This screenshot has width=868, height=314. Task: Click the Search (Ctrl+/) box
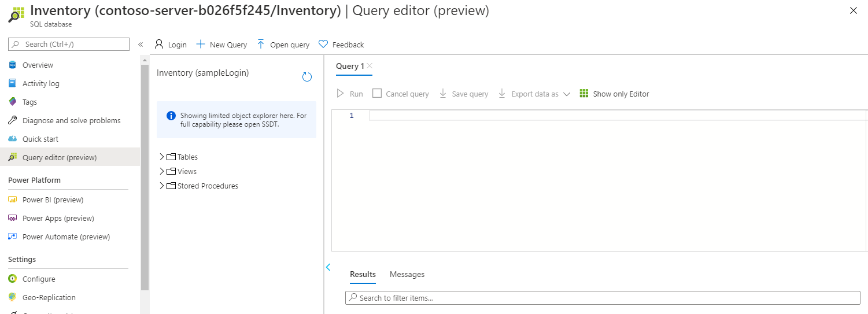pos(69,44)
